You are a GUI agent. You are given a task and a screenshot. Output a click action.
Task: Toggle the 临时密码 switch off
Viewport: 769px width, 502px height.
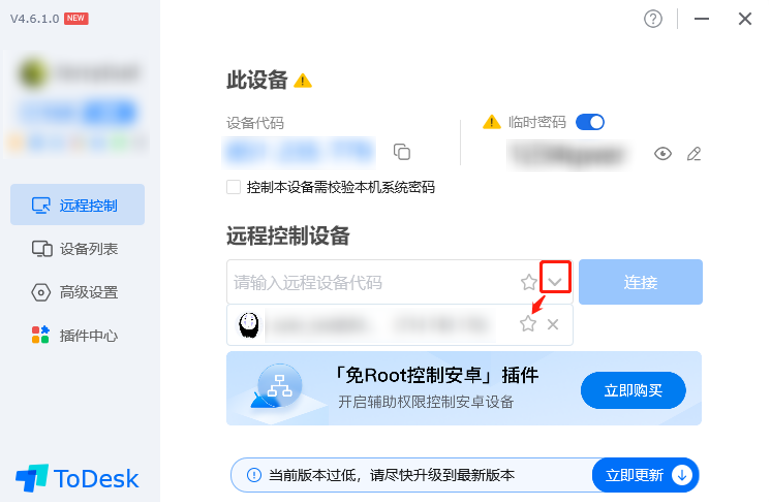point(590,122)
